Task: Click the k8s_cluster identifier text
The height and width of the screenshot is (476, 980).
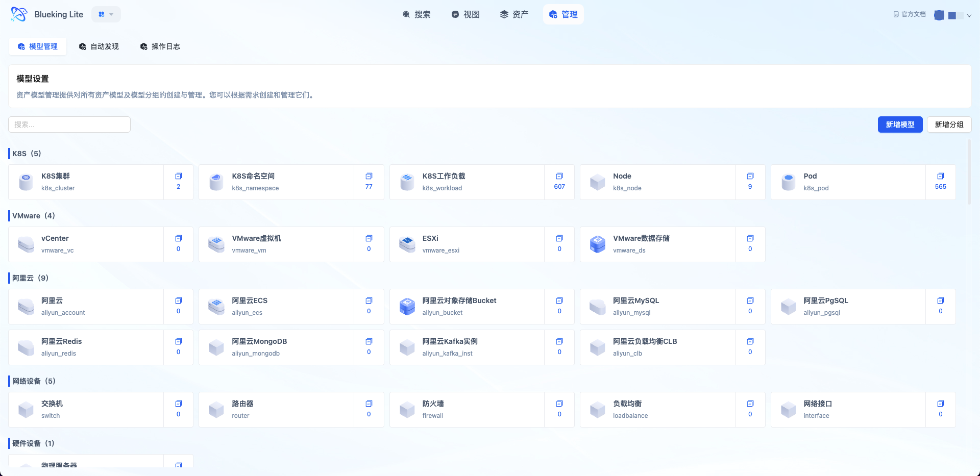Action: (x=58, y=188)
